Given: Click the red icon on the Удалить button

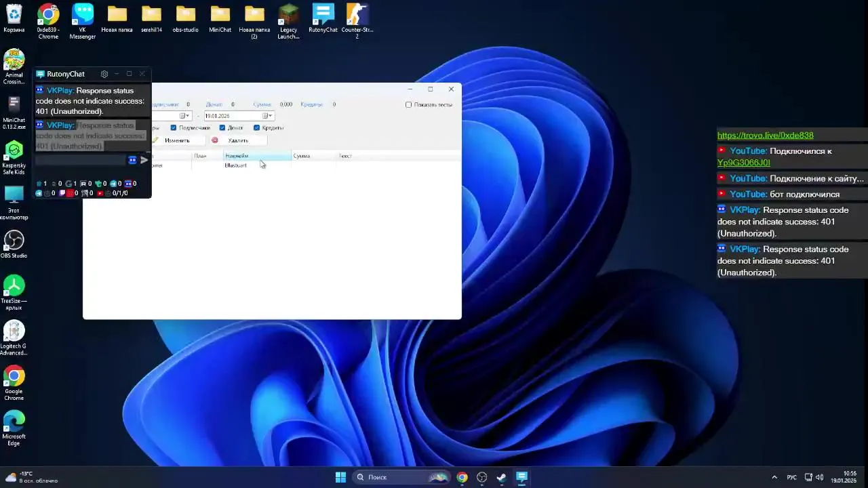Looking at the screenshot, I should 215,140.
